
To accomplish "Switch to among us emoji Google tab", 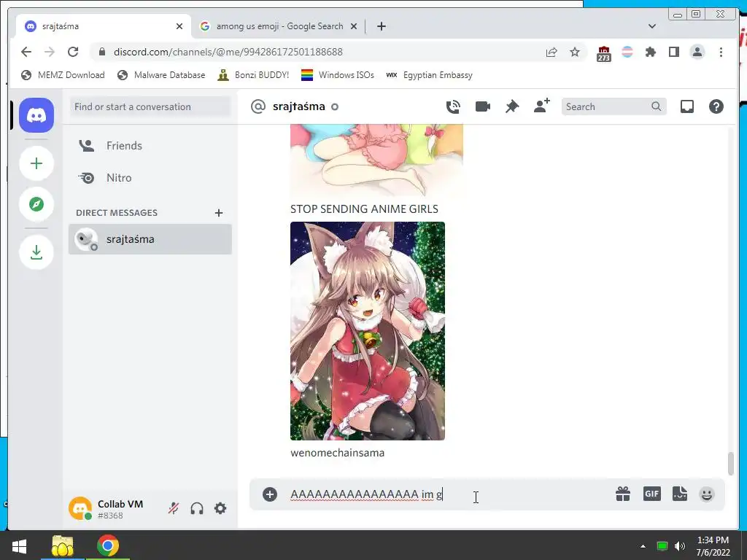I will coord(279,26).
